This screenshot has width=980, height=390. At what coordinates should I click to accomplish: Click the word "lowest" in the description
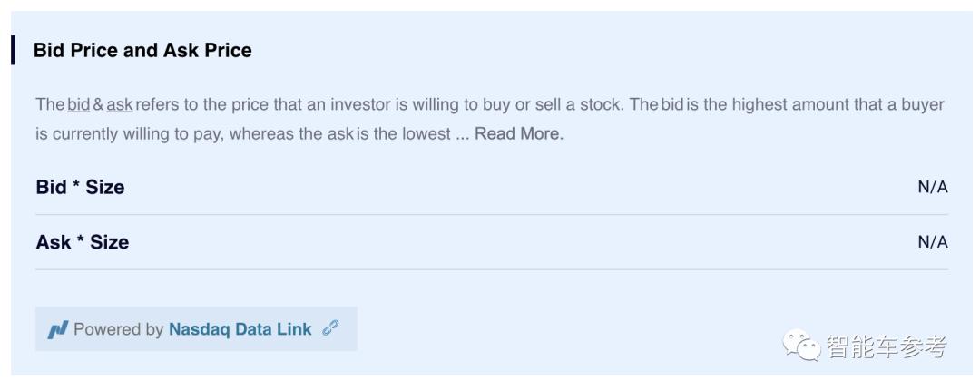(426, 134)
